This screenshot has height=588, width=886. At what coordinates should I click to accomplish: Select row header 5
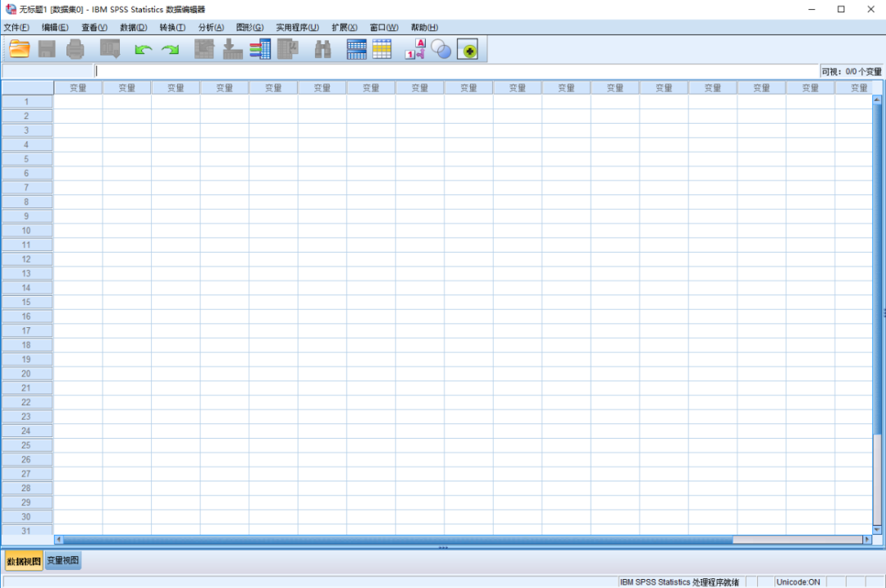(x=26, y=159)
